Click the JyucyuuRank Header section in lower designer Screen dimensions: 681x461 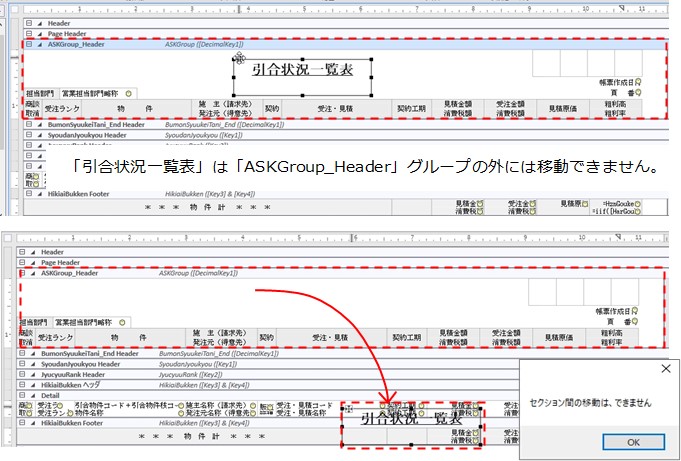tap(80, 375)
